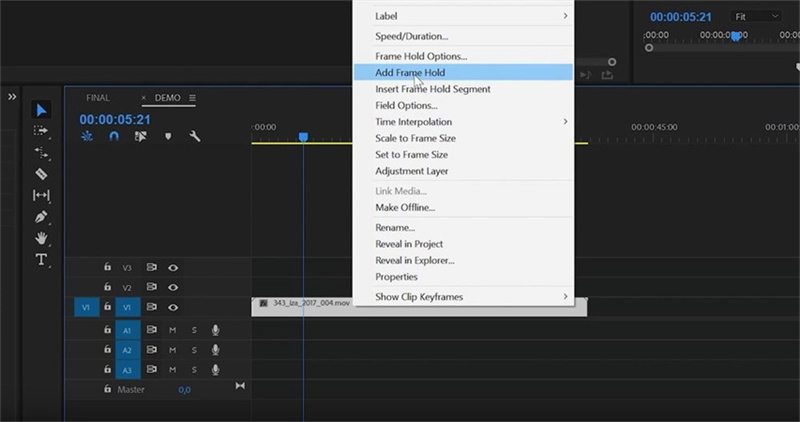The image size is (800, 422).
Task: Select the Razor tool
Action: point(41,173)
